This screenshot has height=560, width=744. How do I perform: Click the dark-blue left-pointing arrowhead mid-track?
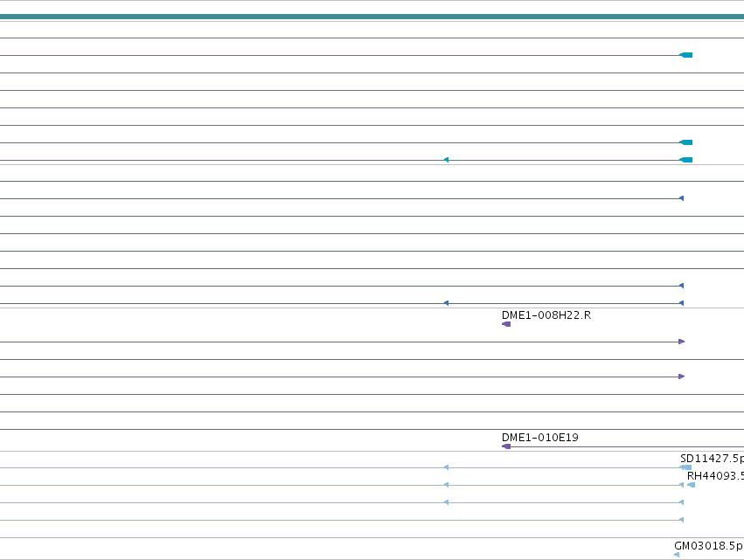pyautogui.click(x=446, y=303)
